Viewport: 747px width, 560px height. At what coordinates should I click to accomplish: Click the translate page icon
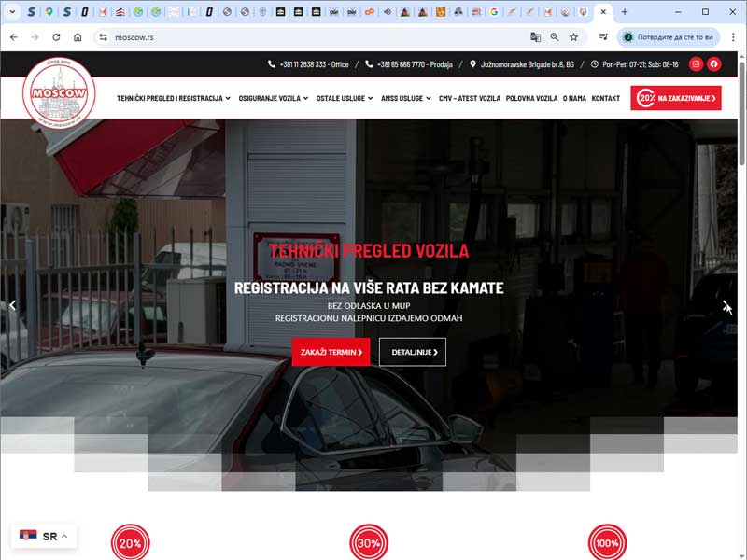536,37
